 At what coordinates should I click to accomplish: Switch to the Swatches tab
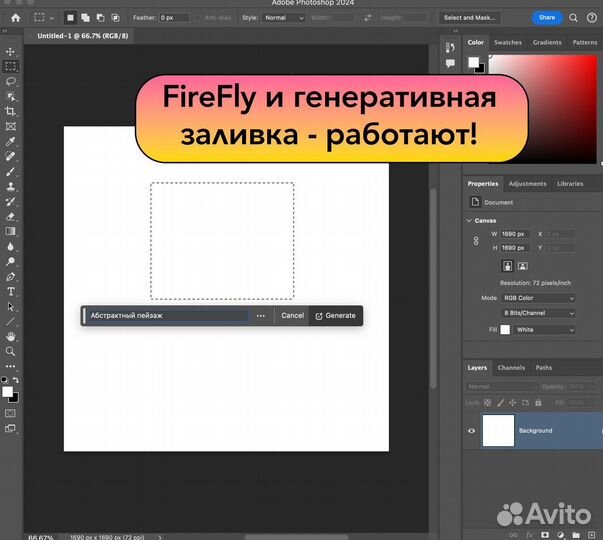tap(508, 42)
